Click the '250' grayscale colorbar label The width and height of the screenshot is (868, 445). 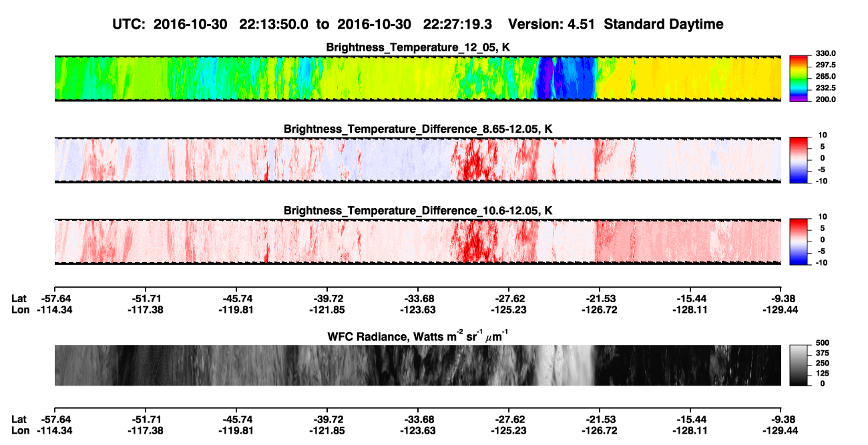pos(823,363)
